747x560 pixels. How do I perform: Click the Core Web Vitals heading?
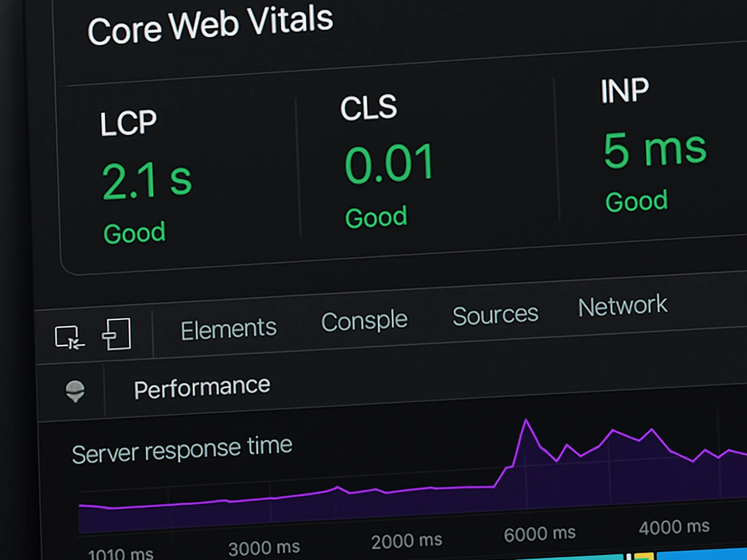point(210,25)
